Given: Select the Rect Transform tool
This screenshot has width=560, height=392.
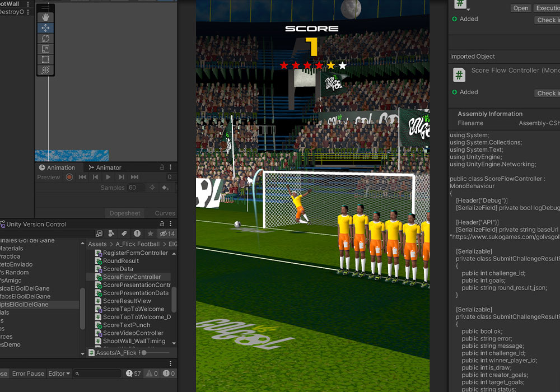Looking at the screenshot, I should point(45,59).
